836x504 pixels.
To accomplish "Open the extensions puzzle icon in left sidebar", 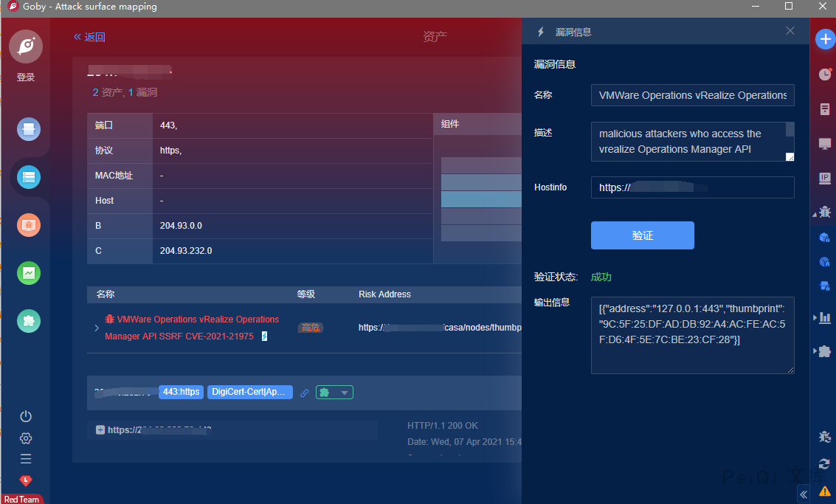I will pos(29,321).
